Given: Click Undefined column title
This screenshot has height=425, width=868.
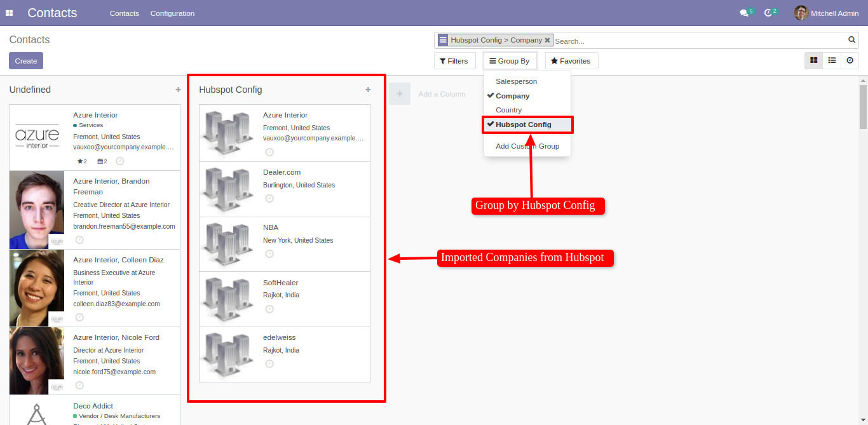Looking at the screenshot, I should [x=30, y=90].
